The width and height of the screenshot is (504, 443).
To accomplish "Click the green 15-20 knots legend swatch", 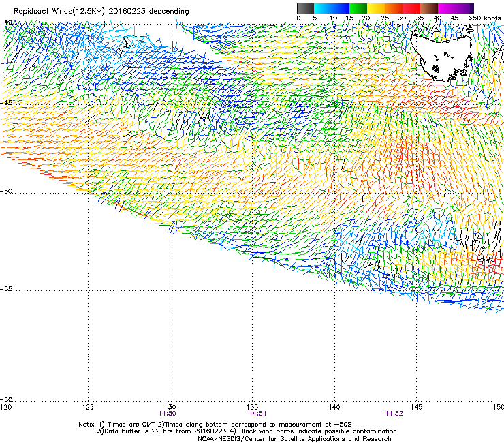I will 358,8.
